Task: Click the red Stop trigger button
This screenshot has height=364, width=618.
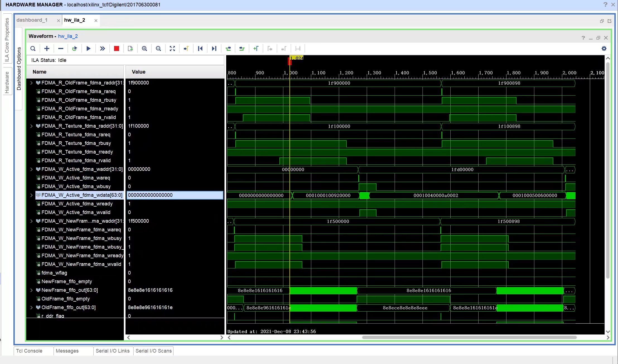Action: point(117,48)
